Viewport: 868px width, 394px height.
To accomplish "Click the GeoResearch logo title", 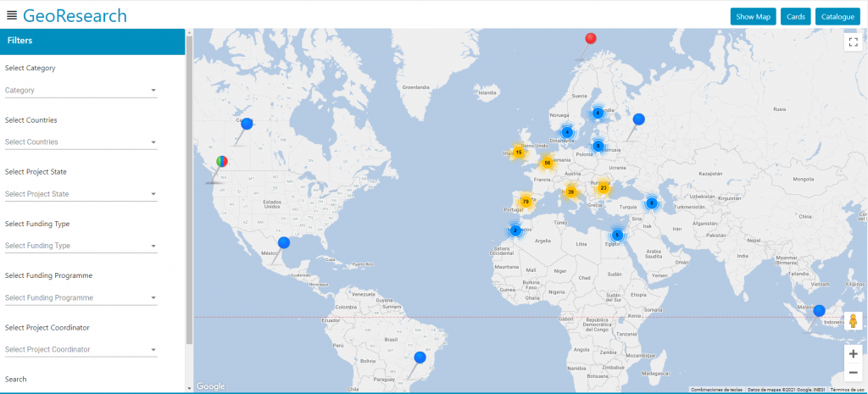I will 75,16.
